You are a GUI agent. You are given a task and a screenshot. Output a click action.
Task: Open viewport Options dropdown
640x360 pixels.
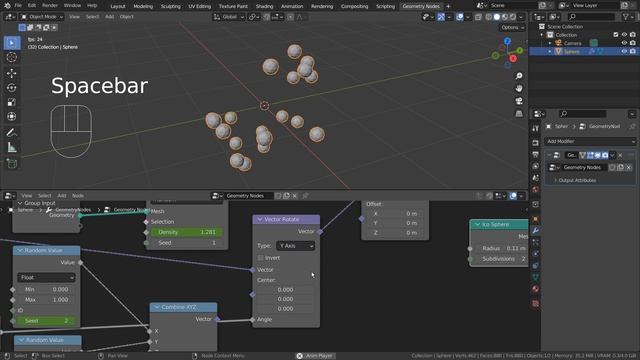tap(512, 28)
